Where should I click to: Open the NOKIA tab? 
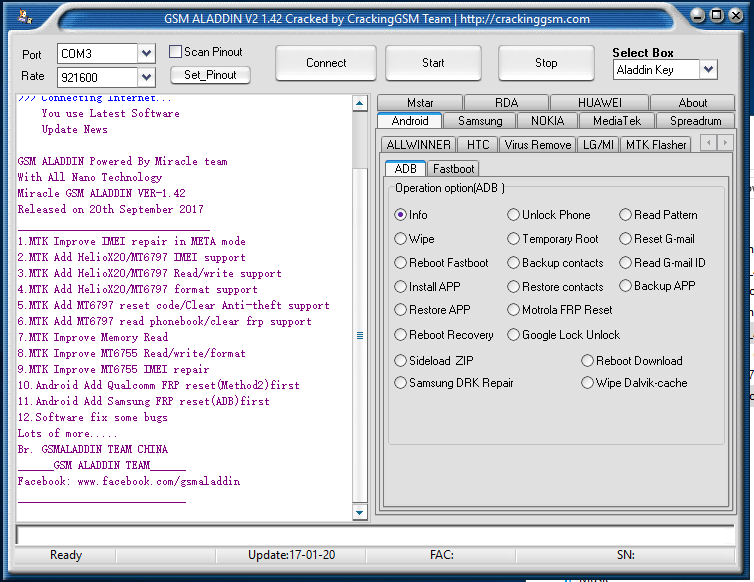click(547, 121)
